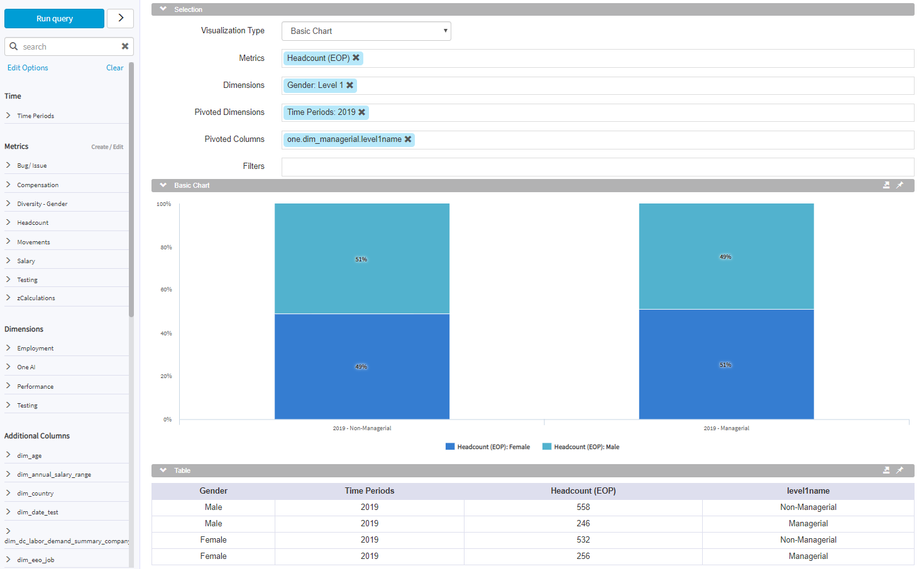Remove the one.dim_managerial.level1name pivoted column tag

[408, 139]
